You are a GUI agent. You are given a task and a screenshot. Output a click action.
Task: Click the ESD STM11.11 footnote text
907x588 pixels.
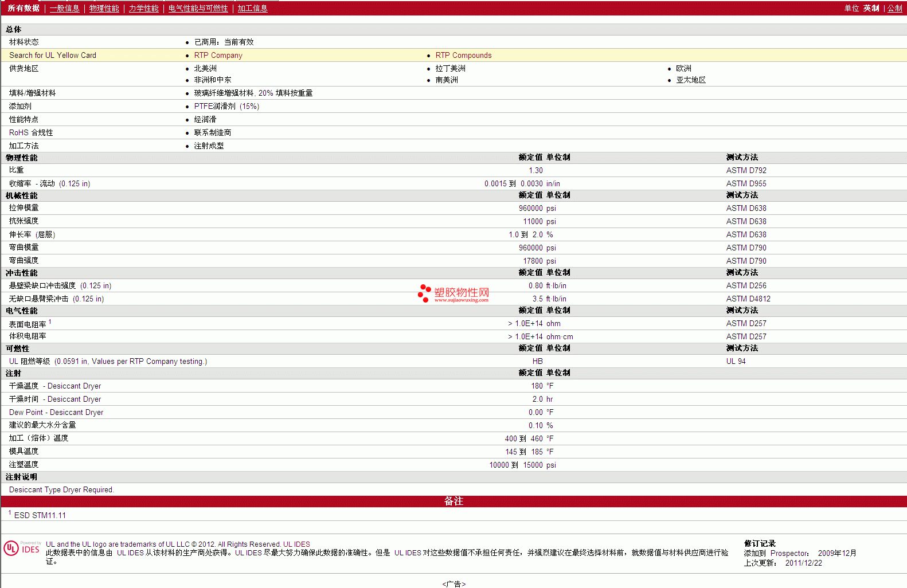click(x=40, y=516)
